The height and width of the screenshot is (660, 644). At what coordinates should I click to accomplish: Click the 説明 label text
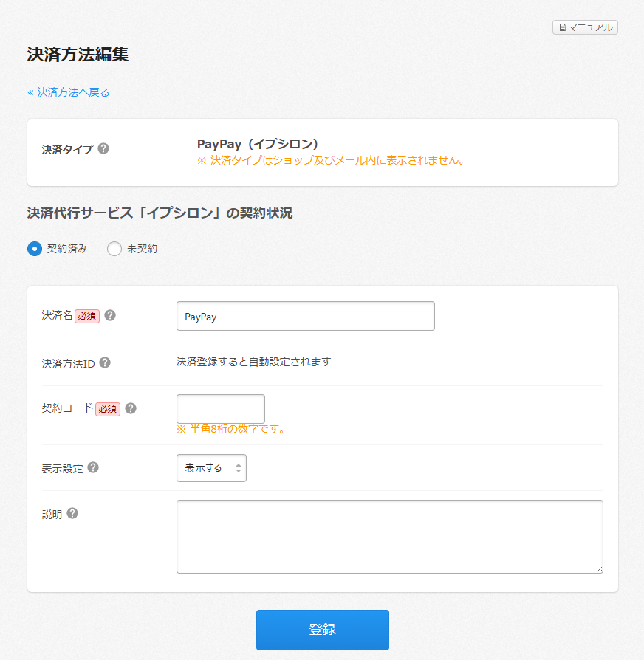click(x=52, y=514)
